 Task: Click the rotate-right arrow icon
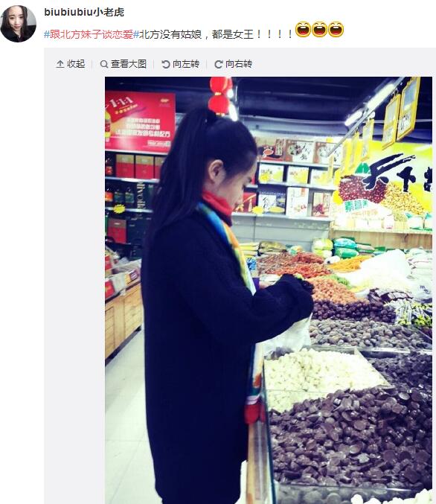point(219,64)
